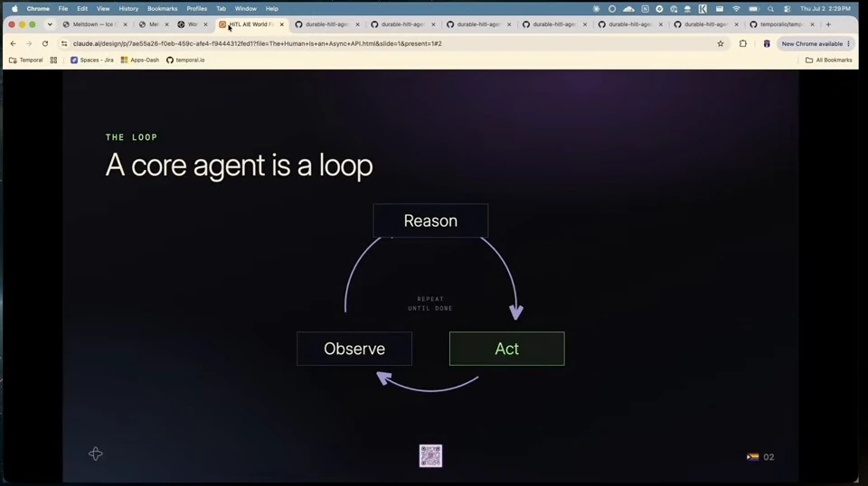View site information icon in address bar
Viewport: 868px width, 486px height.
pos(64,43)
